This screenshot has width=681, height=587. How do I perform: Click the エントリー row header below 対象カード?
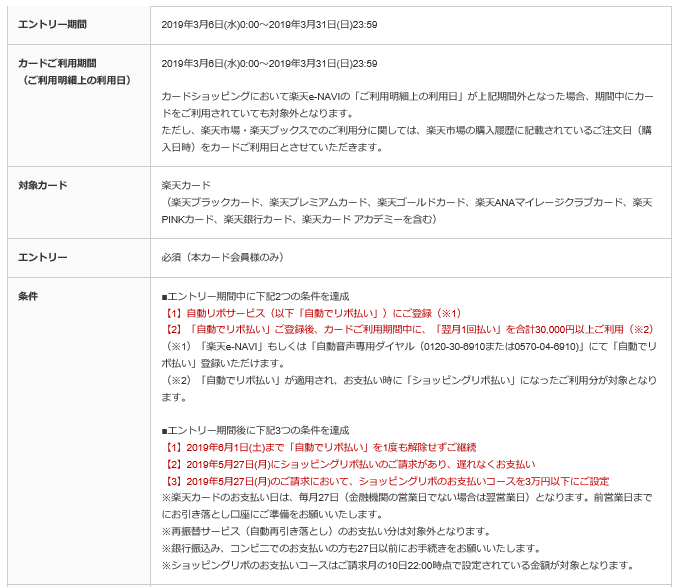coord(43,257)
